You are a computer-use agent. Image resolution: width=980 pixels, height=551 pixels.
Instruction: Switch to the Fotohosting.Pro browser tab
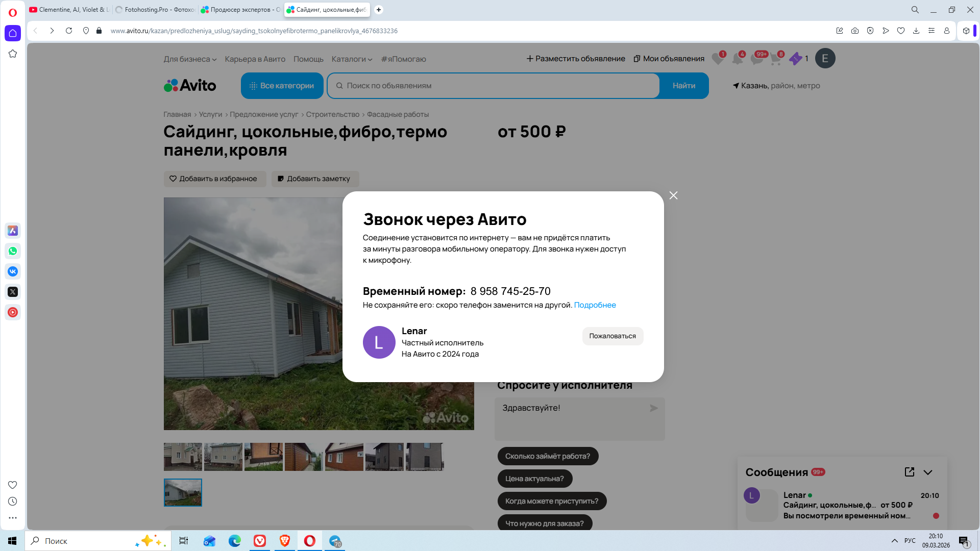[x=155, y=10]
